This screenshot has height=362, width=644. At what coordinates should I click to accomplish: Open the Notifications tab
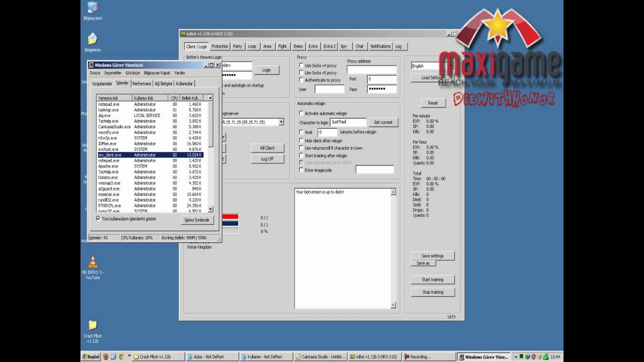(x=380, y=46)
